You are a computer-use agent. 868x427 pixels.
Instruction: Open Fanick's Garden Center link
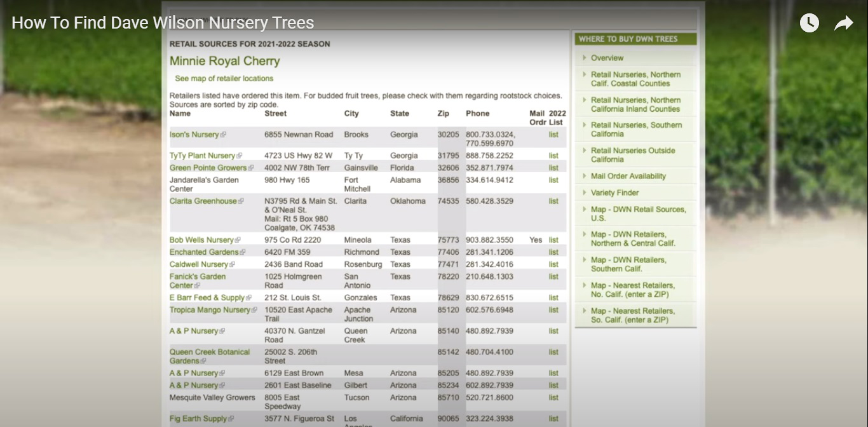pyautogui.click(x=197, y=281)
